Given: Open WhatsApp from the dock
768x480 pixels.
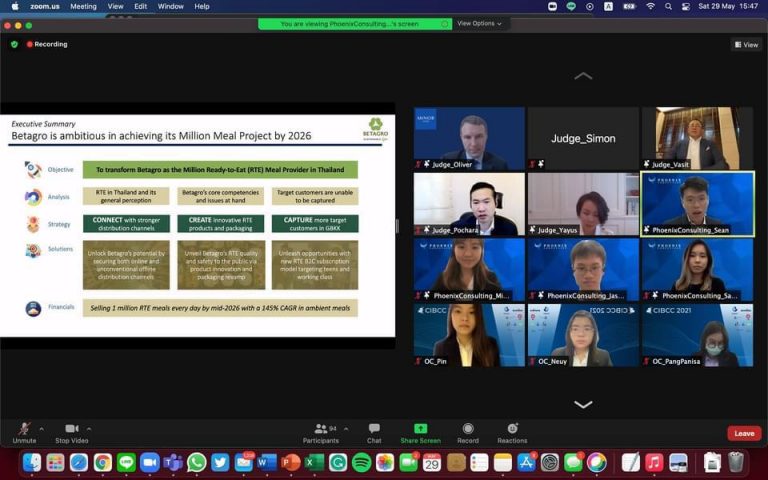Looking at the screenshot, I should click(196, 462).
